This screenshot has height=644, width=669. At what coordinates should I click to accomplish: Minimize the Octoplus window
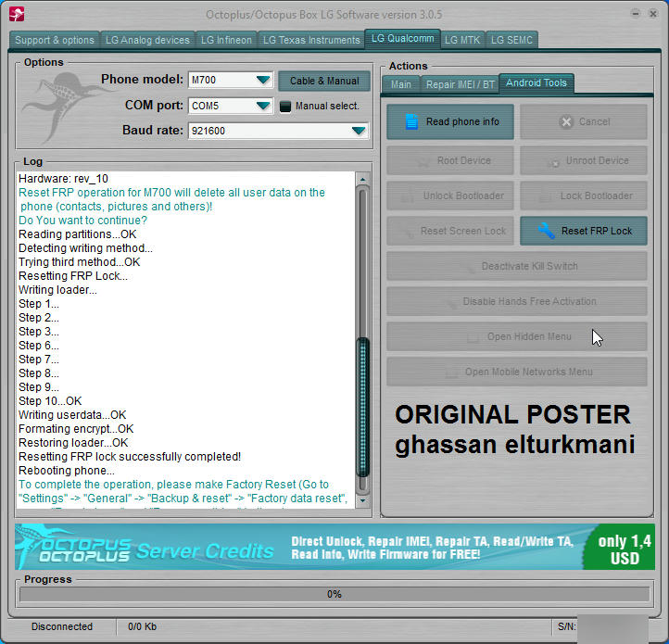tap(636, 14)
